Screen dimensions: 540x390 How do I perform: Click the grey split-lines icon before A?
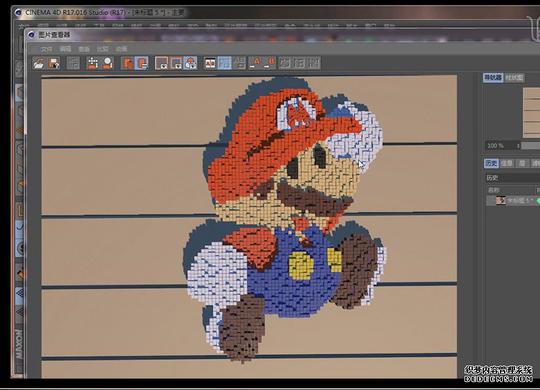coord(239,63)
